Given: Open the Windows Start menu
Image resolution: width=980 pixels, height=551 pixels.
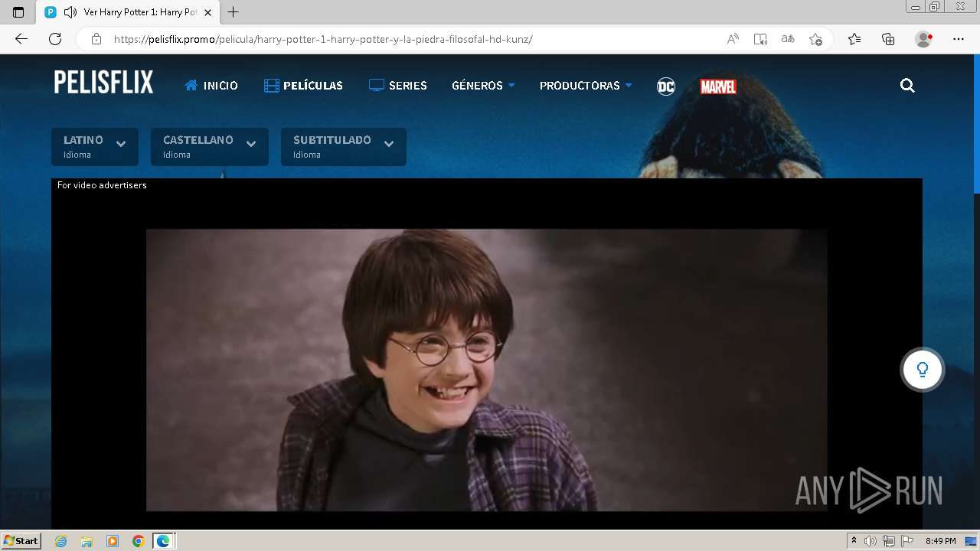Looking at the screenshot, I should click(x=21, y=541).
